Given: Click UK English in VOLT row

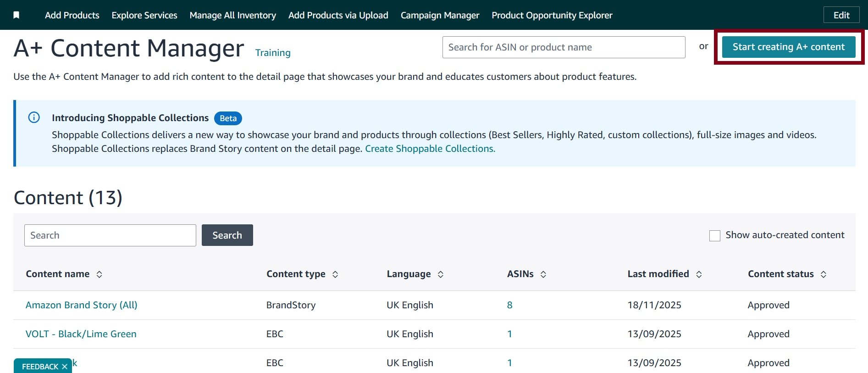Looking at the screenshot, I should (410, 334).
